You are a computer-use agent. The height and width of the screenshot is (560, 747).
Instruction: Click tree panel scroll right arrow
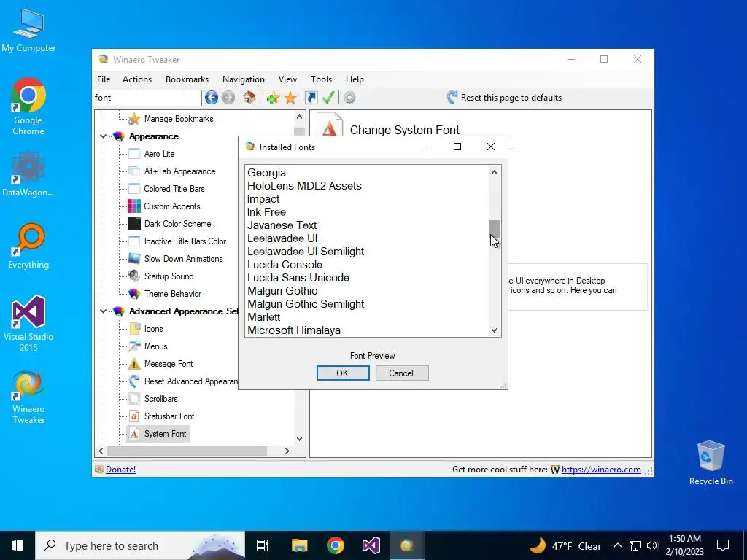[x=287, y=451]
